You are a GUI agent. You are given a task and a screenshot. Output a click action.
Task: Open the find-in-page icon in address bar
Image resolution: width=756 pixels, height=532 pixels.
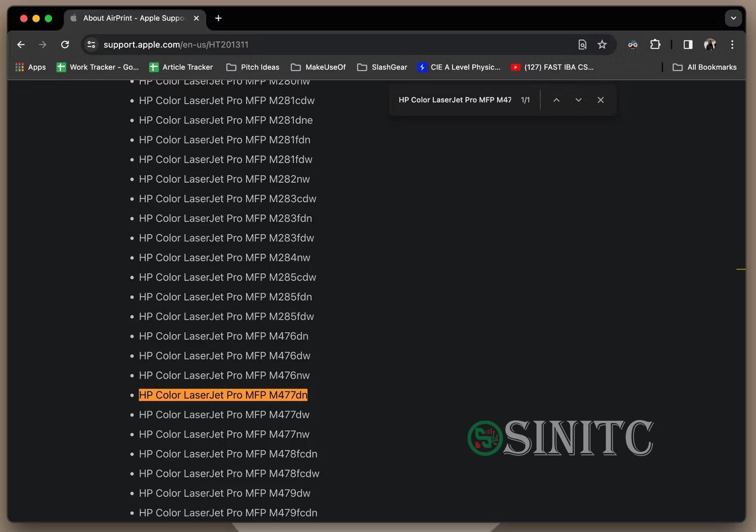click(582, 45)
